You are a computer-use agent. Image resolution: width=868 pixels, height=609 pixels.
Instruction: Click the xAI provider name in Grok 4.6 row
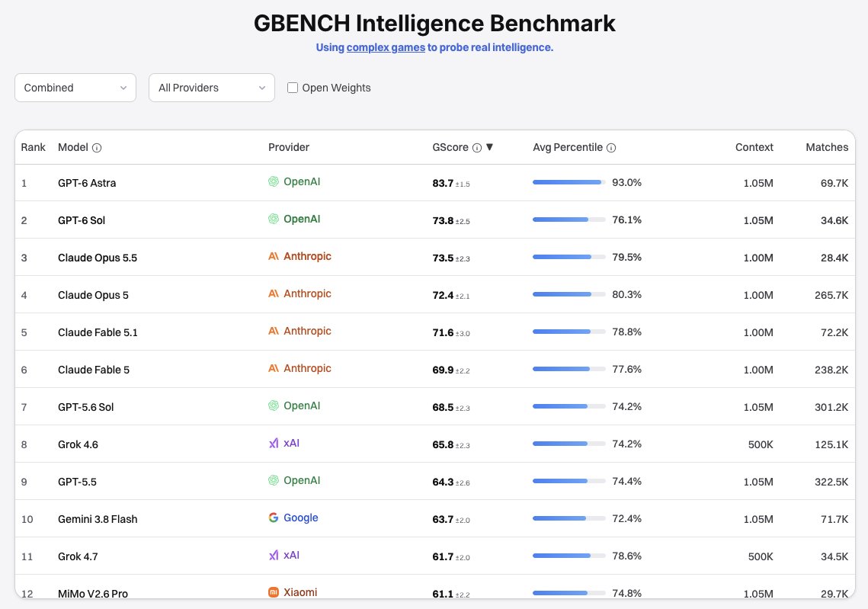click(x=291, y=443)
